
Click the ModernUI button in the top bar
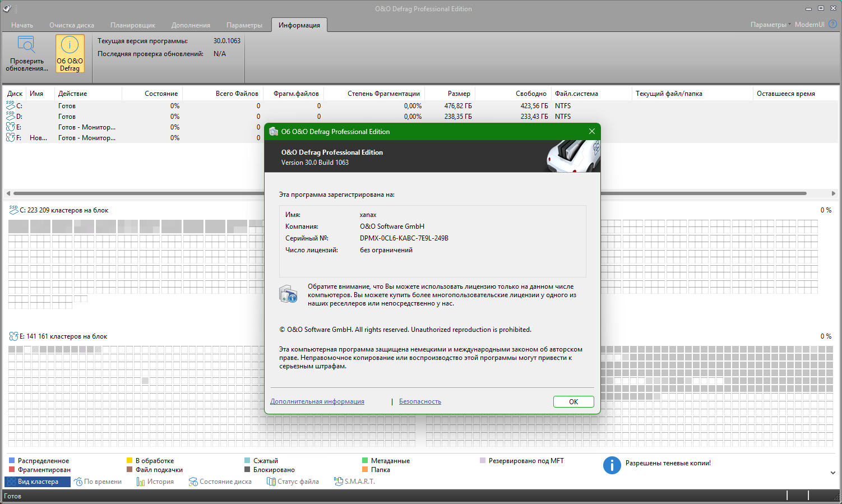(x=809, y=24)
